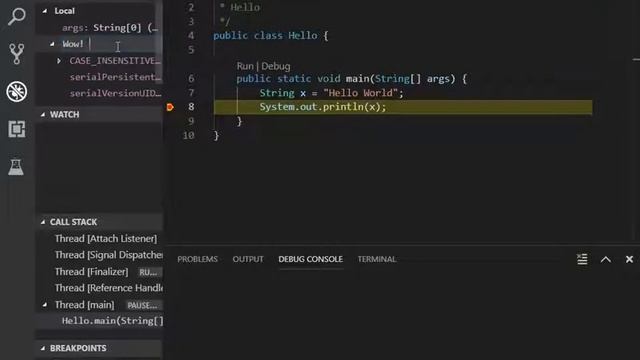Select Thread [Attach Listener] in call stack
640x360 pixels.
[x=100, y=238]
